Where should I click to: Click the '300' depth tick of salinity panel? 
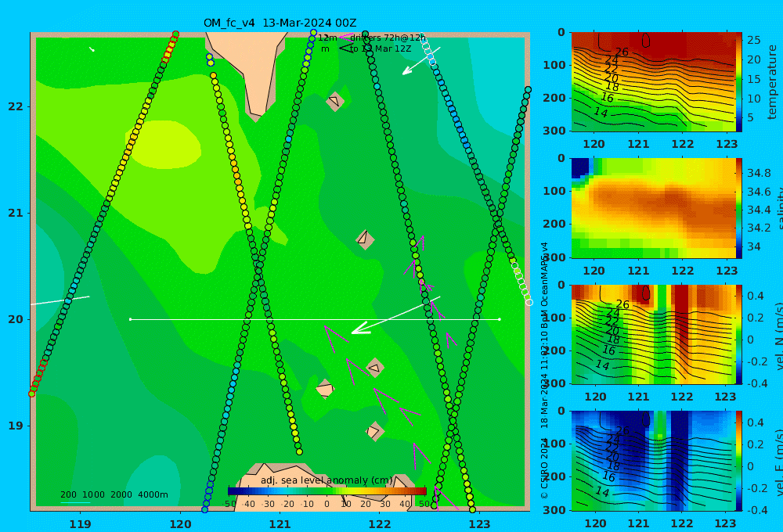[x=555, y=257]
